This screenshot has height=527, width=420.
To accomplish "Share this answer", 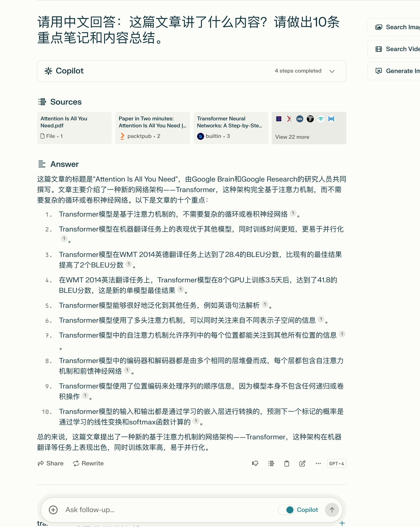I will point(51,463).
